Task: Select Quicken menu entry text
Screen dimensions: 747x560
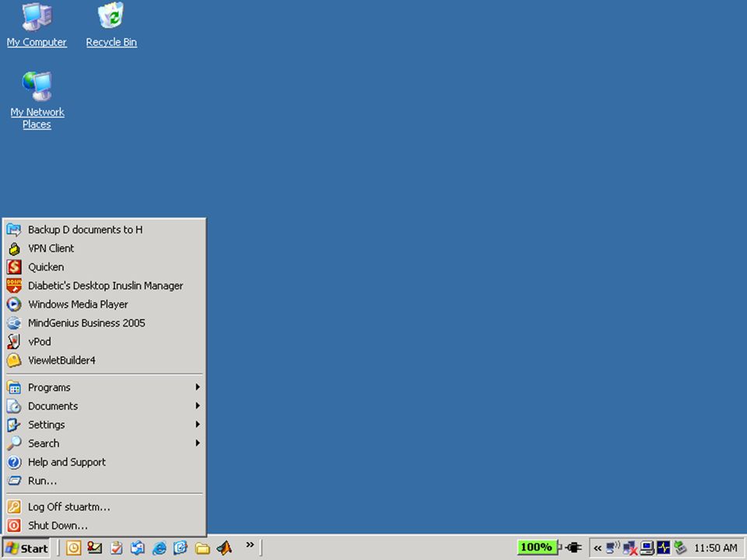Action: [x=46, y=267]
